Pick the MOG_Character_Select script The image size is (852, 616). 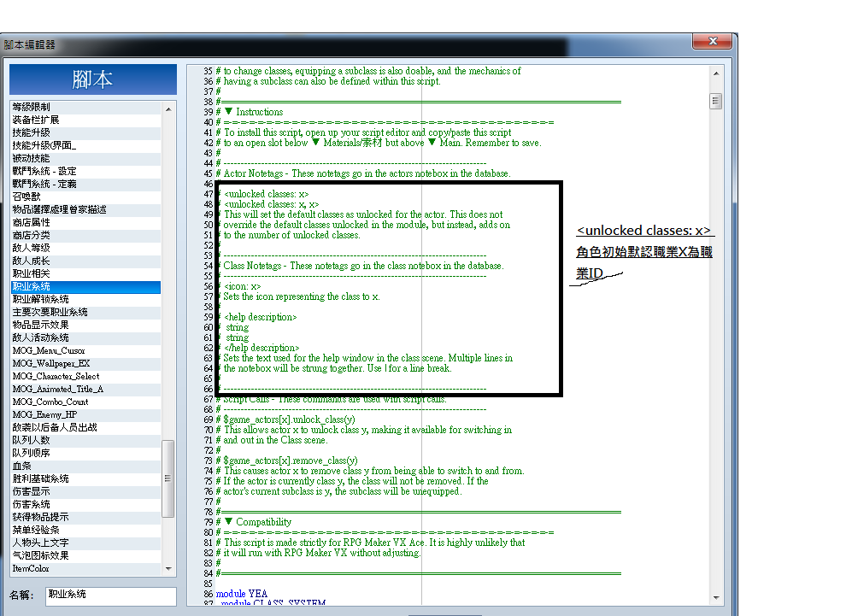[85, 377]
